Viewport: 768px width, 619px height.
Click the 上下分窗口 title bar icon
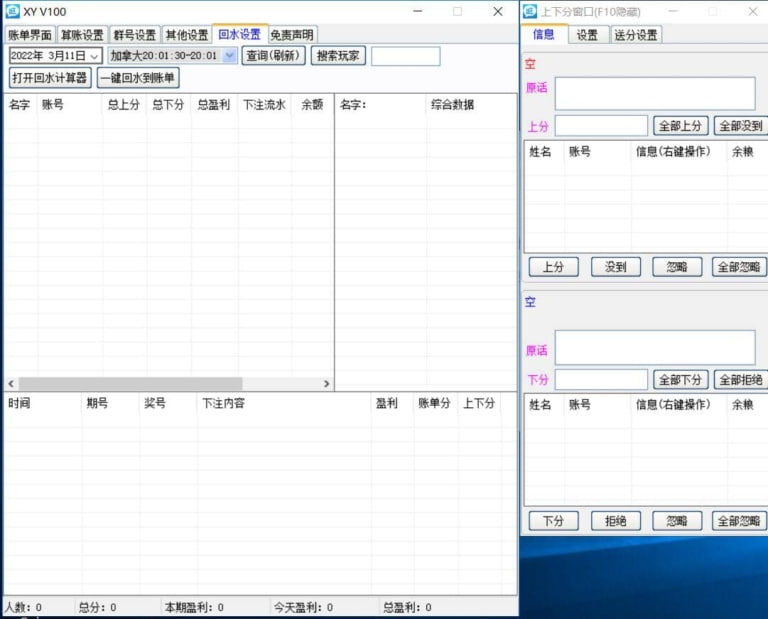coord(529,11)
